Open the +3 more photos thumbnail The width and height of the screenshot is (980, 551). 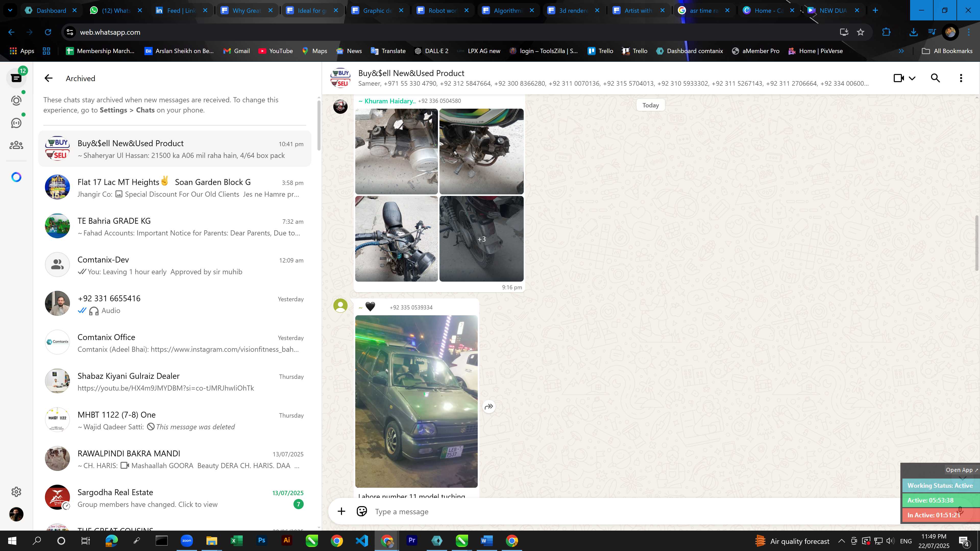coord(481,239)
